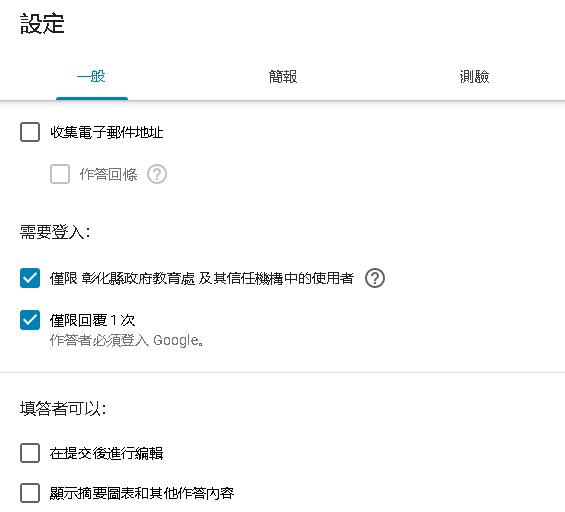Click the 設定 dialog title
The height and width of the screenshot is (512, 565).
pyautogui.click(x=42, y=24)
